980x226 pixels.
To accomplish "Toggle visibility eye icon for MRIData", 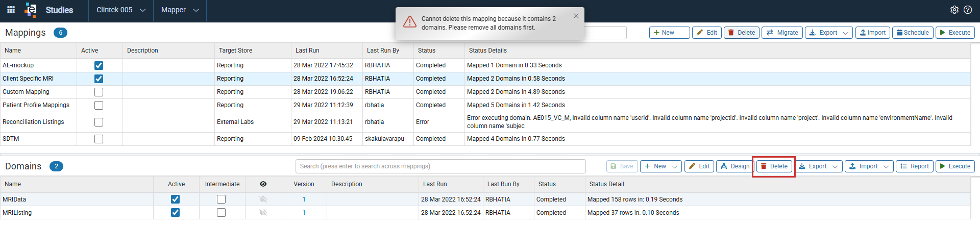I will (x=263, y=199).
